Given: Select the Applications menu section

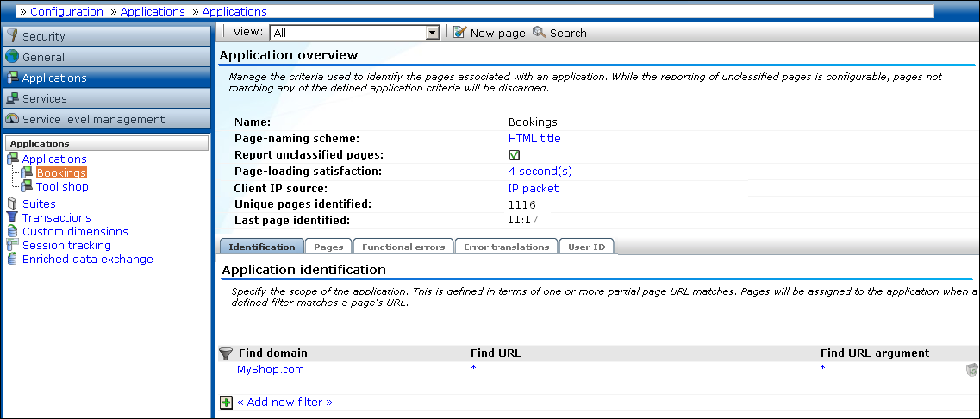Looking at the screenshot, I should click(x=107, y=78).
